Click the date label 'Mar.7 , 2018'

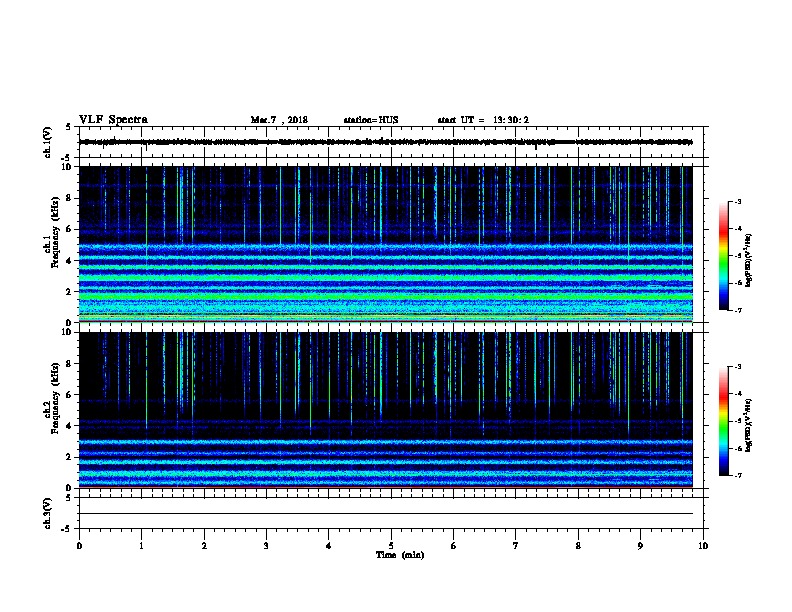point(279,120)
